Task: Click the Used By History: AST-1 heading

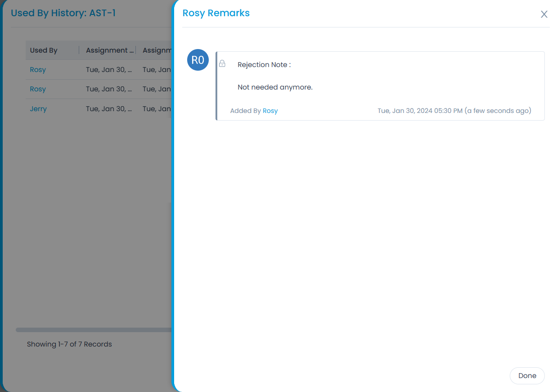Action: (x=63, y=13)
